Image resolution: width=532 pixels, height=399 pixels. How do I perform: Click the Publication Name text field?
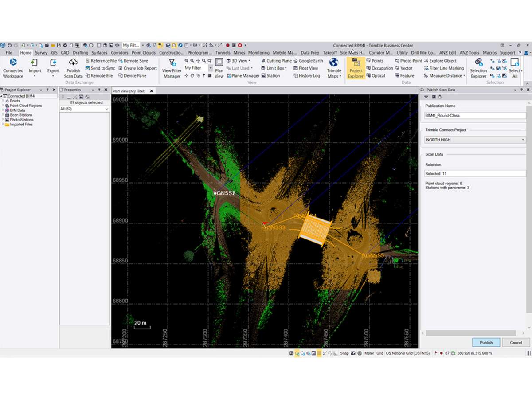click(x=474, y=115)
